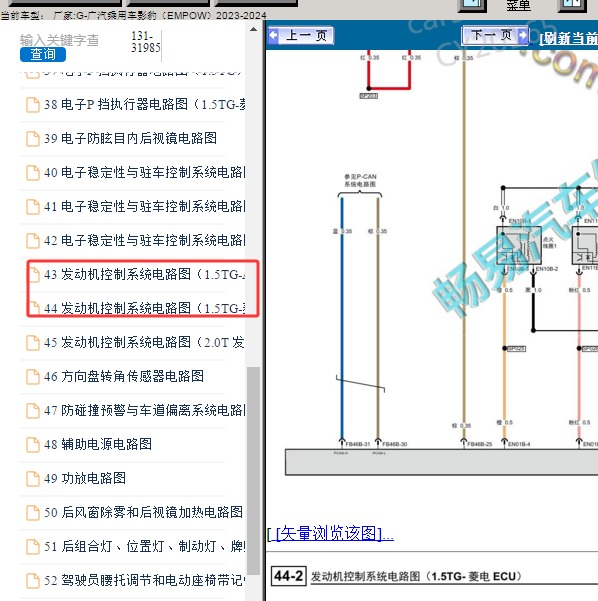Click the sidebar vertical scrollbar thumb
Screen dimensions: 598x601
pos(253,471)
